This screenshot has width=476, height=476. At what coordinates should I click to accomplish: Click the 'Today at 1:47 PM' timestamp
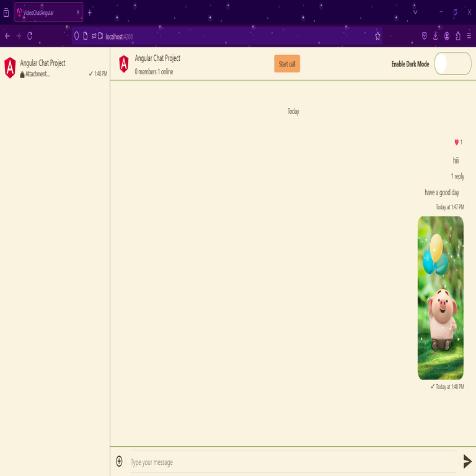click(x=450, y=207)
